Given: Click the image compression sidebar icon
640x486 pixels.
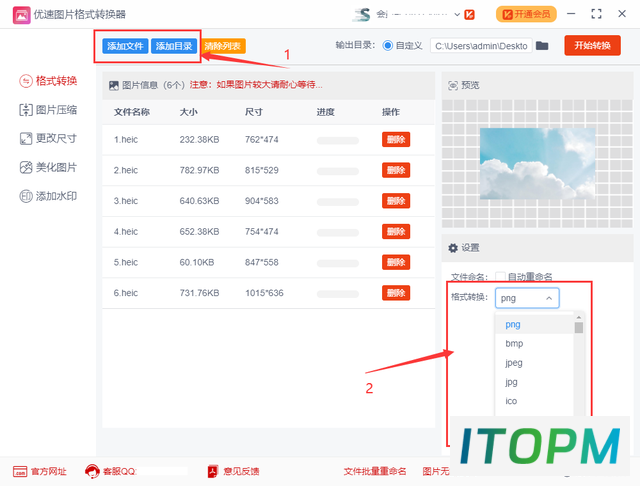Looking at the screenshot, I should [26, 110].
